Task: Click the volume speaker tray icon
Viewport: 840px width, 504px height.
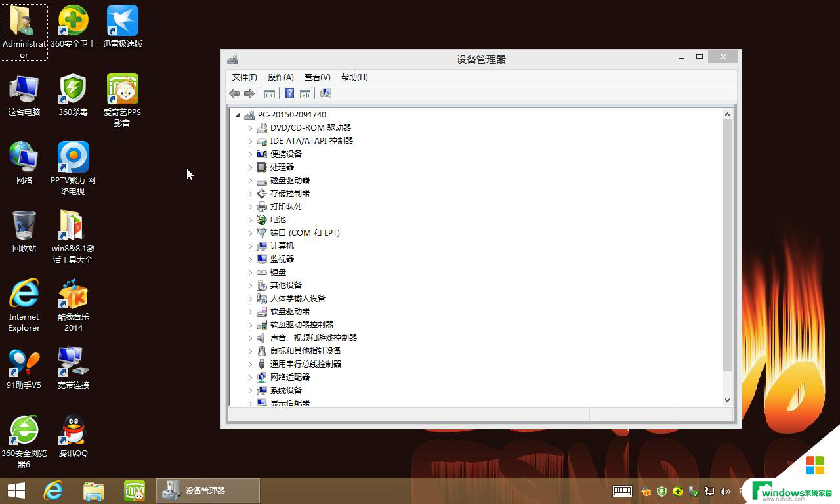Action: [725, 491]
